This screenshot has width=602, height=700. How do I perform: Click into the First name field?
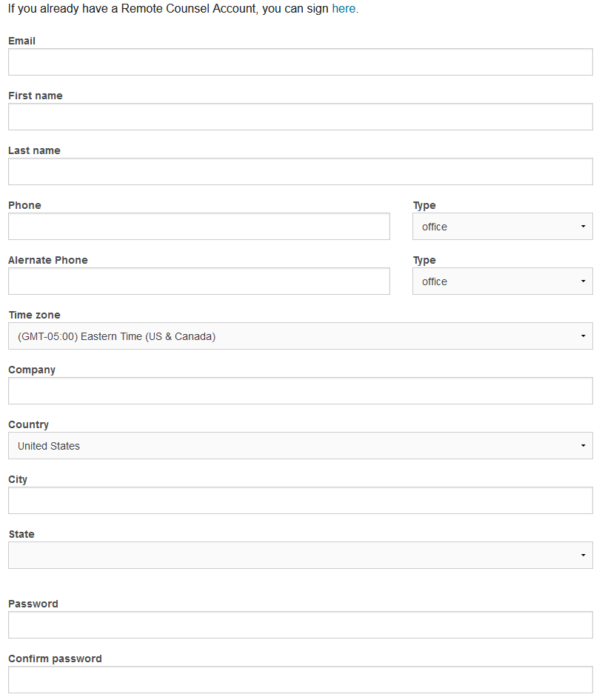(300, 117)
